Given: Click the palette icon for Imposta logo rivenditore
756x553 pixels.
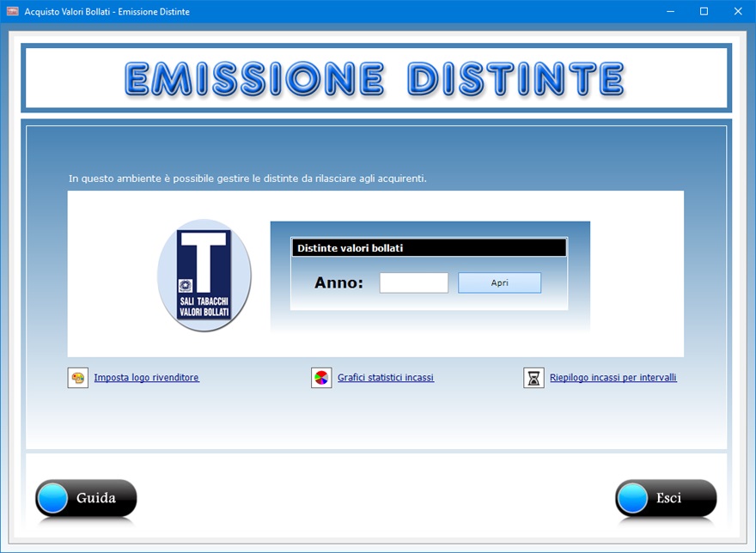Looking at the screenshot, I should click(78, 378).
